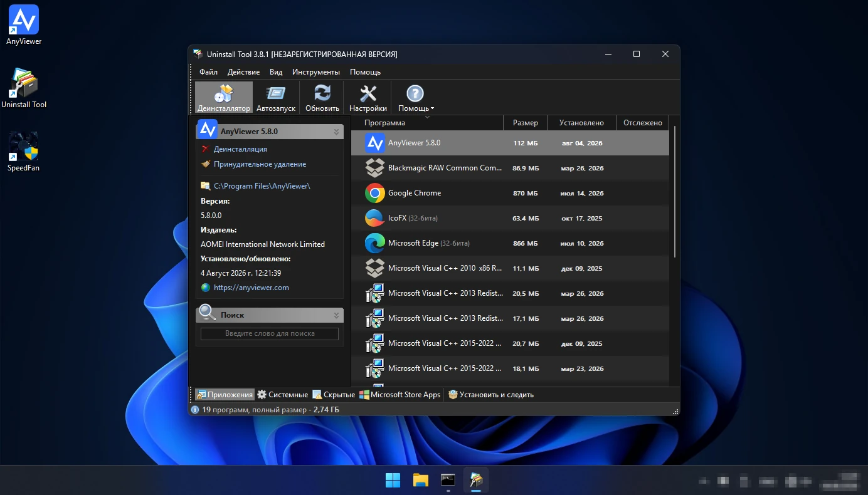Switch to the Автозапуск toolbar section

coord(276,98)
